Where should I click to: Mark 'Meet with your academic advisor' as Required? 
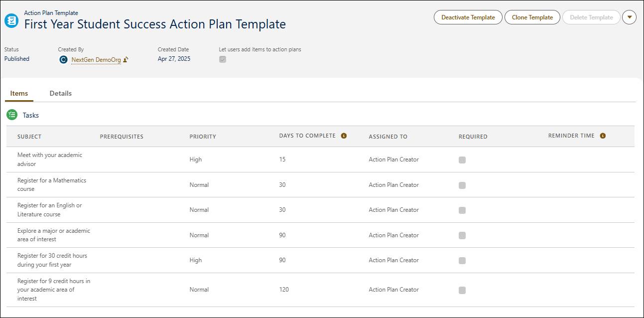coord(462,159)
